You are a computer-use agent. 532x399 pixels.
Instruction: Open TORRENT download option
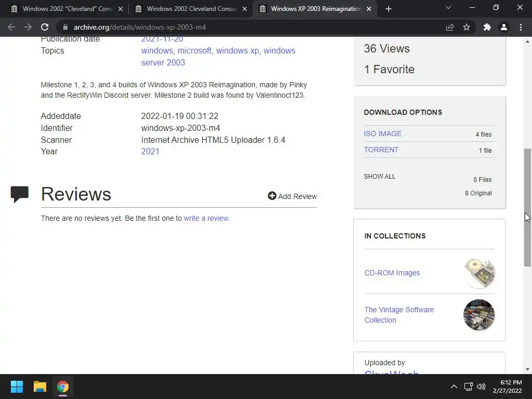[381, 150]
